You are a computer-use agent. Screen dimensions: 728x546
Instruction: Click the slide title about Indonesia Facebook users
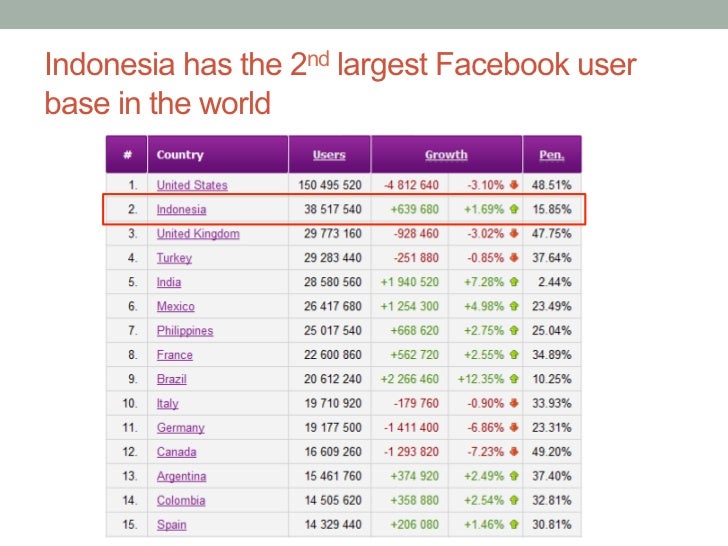coord(340,83)
